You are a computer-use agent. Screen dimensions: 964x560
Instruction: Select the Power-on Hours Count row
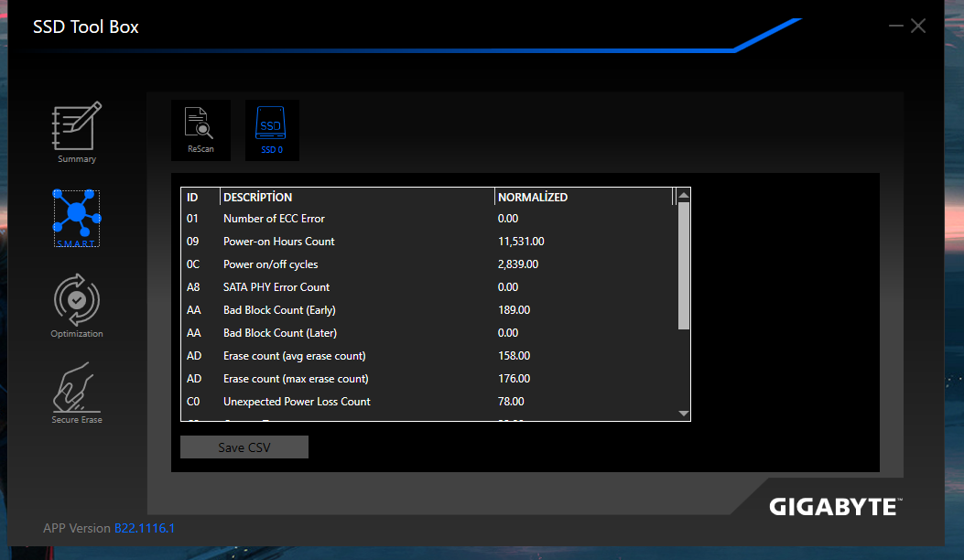[428, 241]
